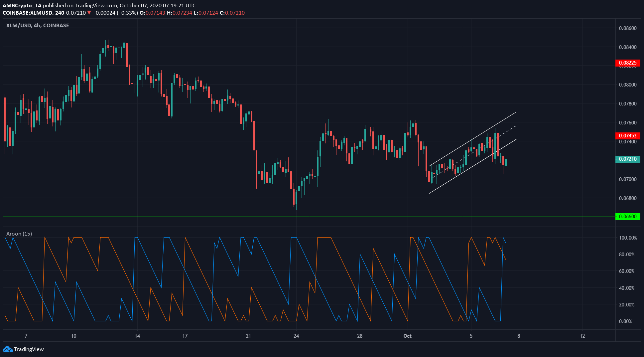This screenshot has height=357, width=644.
Task: Click the 0.07600 price axis tick
Action: 628,122
